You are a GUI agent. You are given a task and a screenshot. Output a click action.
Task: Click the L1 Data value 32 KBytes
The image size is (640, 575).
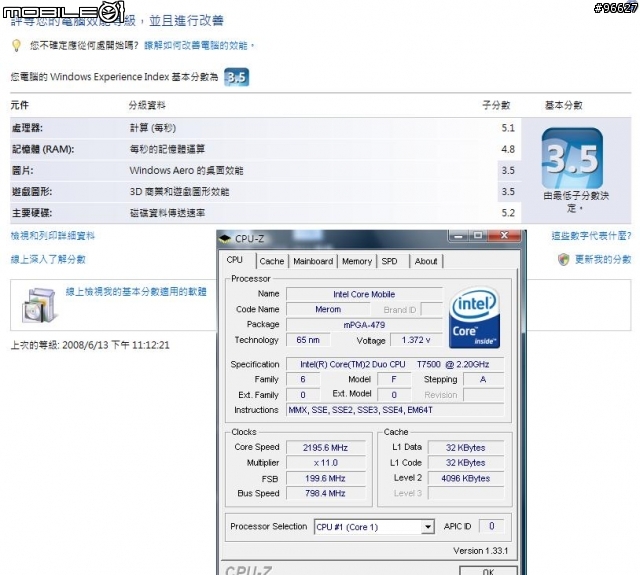tap(465, 447)
